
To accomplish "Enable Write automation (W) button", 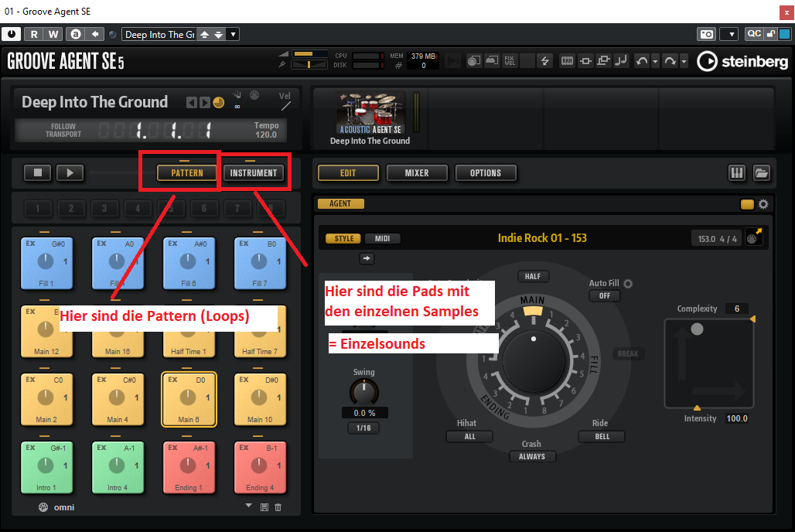I will coord(53,34).
